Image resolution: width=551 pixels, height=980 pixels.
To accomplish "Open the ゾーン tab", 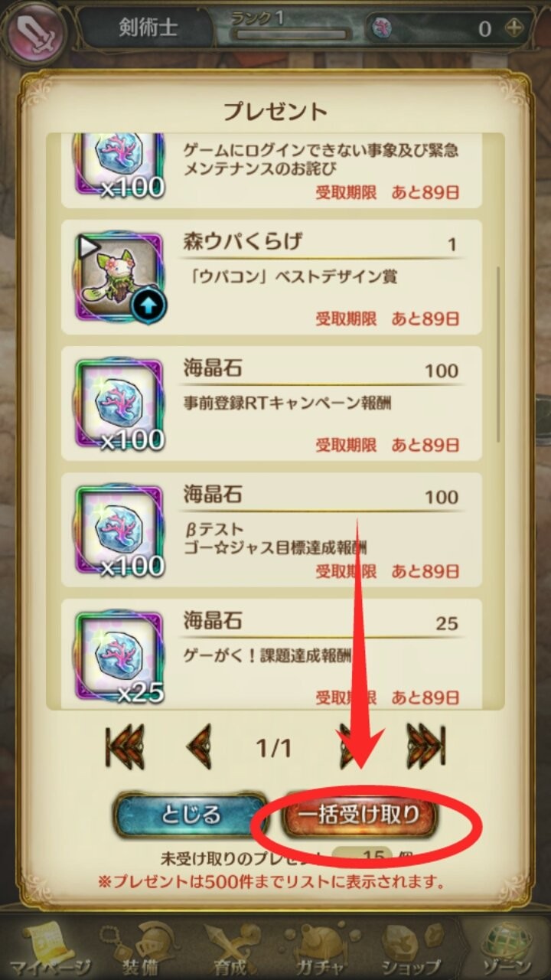I will click(x=504, y=948).
